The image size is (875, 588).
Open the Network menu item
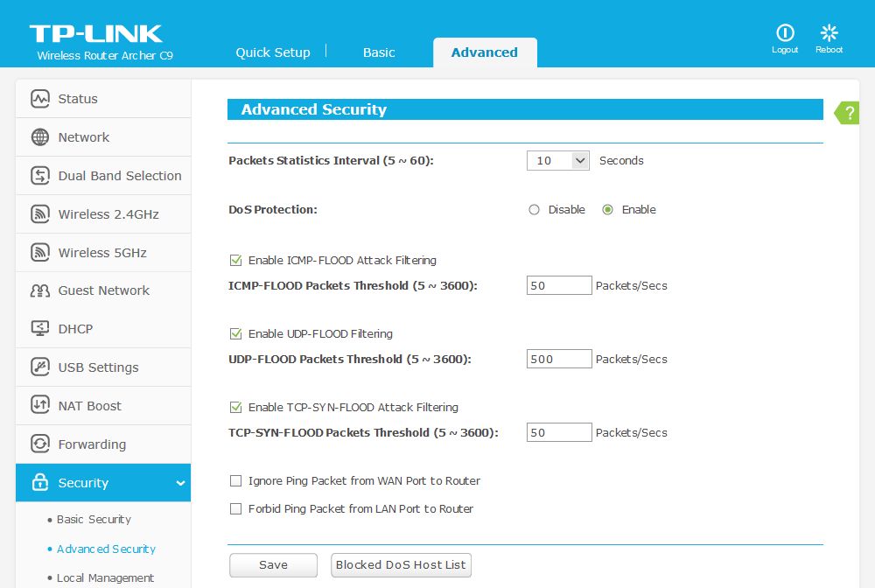click(103, 137)
